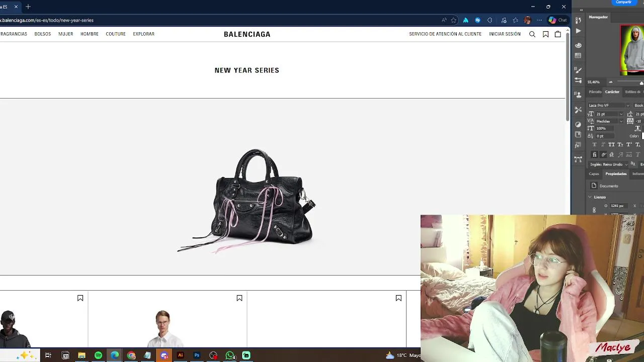Click the Iniciar Sesión link
This screenshot has width=644, height=362.
(x=505, y=34)
